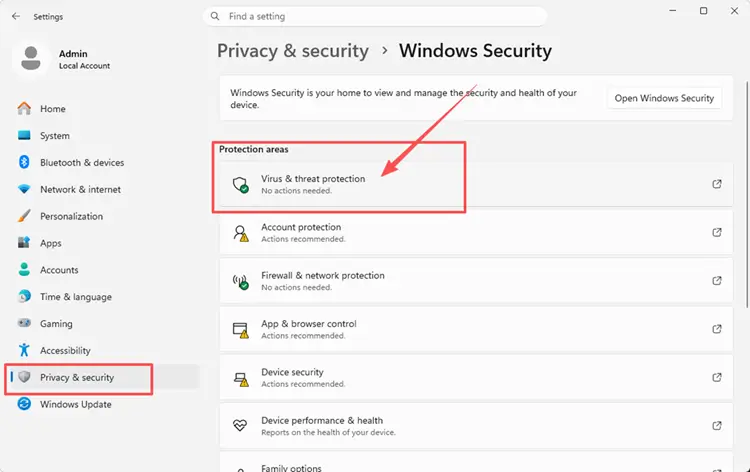Click the Admin user avatar icon
This screenshot has height=472, width=750.
pyautogui.click(x=31, y=58)
